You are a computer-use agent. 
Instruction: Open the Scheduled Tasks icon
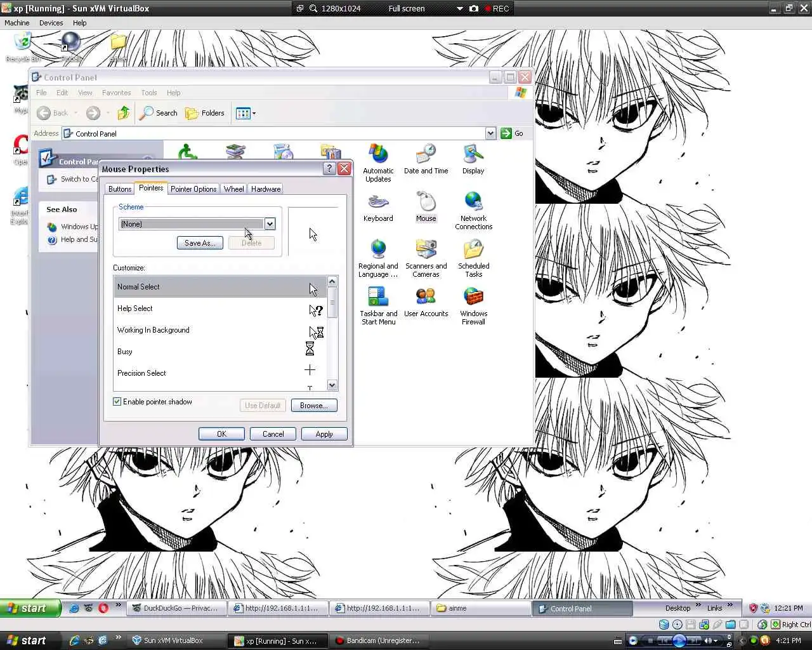point(473,258)
